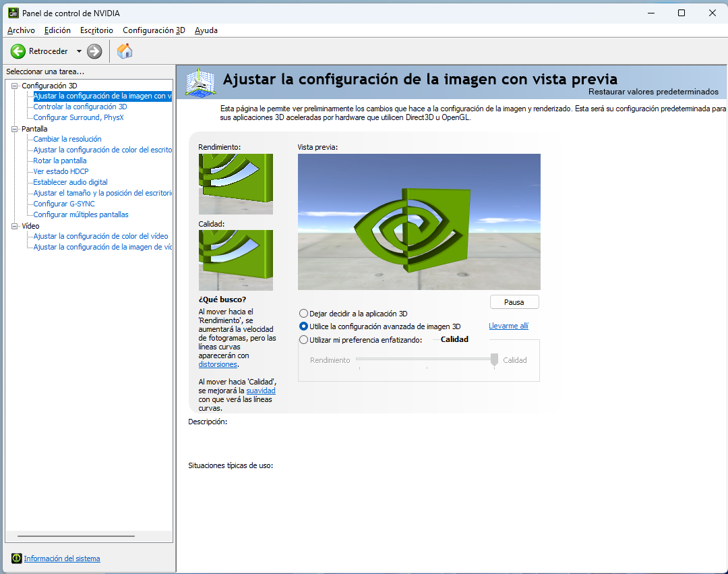Click the 'Retroceder' text label
The width and height of the screenshot is (728, 574).
[x=49, y=51]
